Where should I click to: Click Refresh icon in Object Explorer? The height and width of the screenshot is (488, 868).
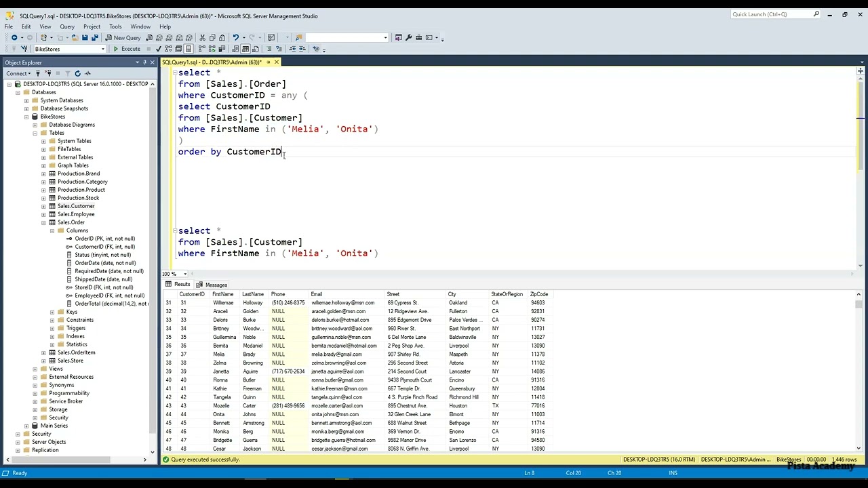78,73
